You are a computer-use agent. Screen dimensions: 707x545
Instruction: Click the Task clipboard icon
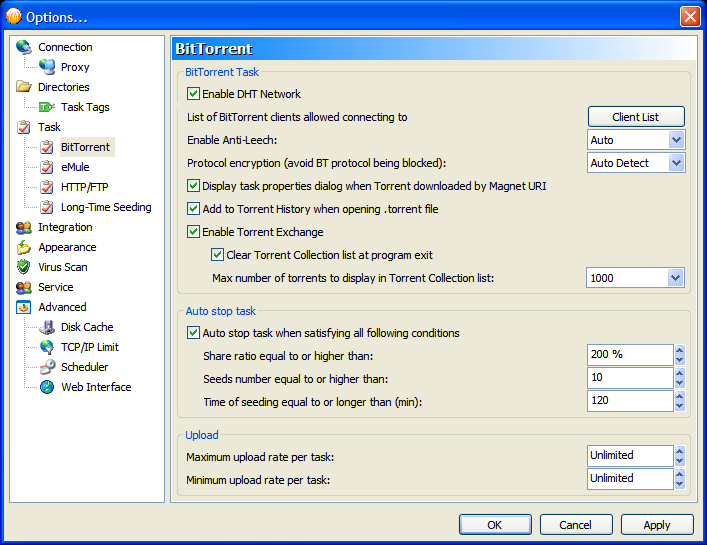pyautogui.click(x=23, y=127)
